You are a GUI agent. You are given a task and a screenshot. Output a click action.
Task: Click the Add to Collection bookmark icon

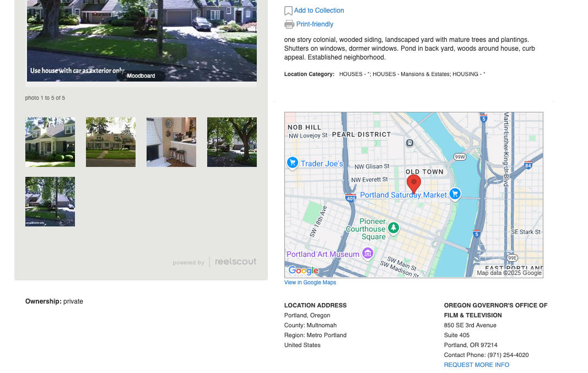[x=288, y=11]
